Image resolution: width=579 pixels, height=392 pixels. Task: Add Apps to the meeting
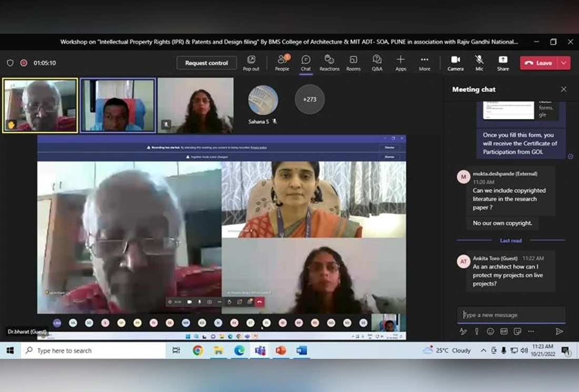(401, 63)
